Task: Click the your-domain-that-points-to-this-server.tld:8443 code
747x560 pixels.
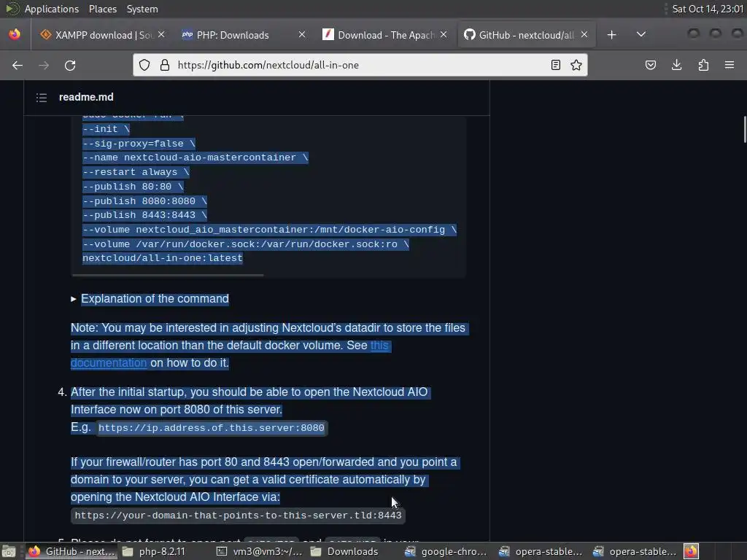Action: [239, 516]
